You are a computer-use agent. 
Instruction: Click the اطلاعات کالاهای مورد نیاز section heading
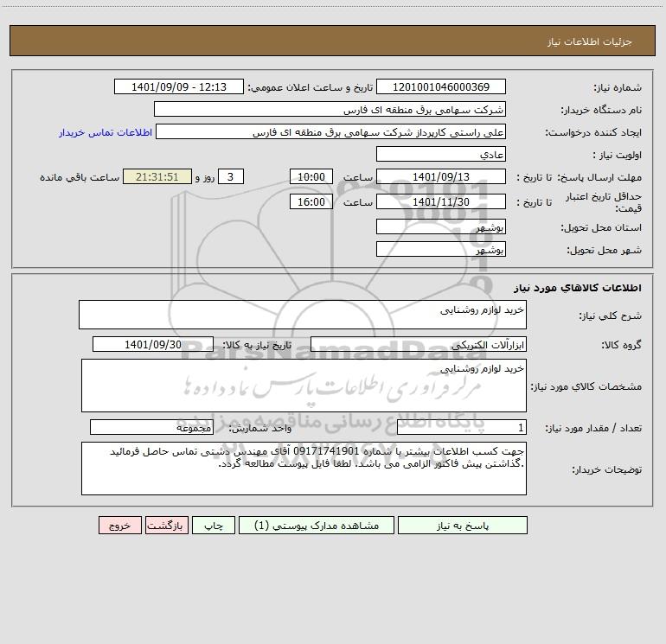pyautogui.click(x=578, y=288)
